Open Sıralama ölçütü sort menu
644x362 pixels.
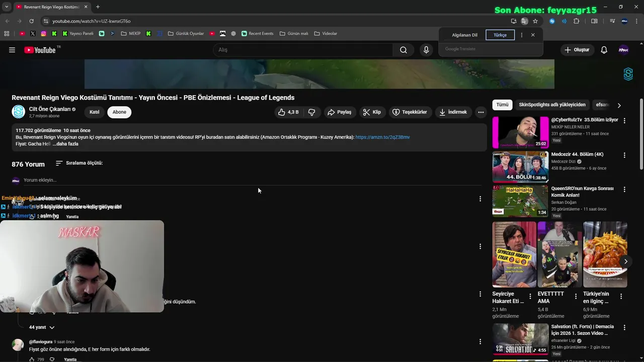[79, 163]
